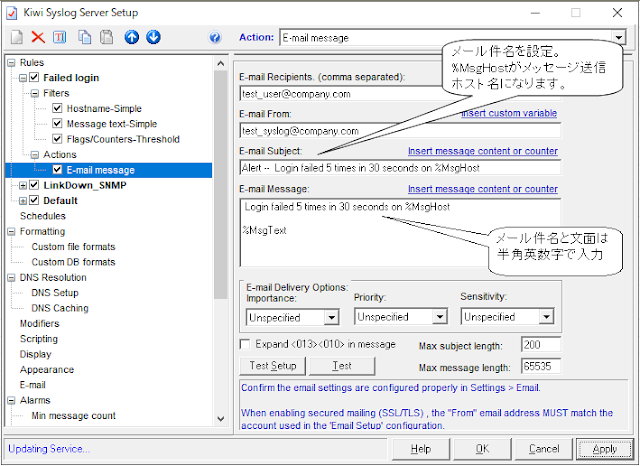Click the New item toolbar icon

(17, 38)
